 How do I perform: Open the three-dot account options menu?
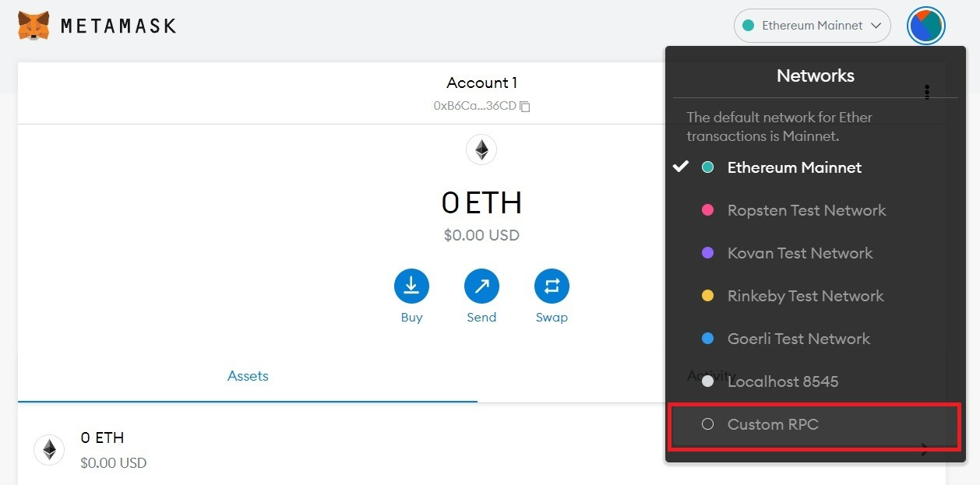927,92
